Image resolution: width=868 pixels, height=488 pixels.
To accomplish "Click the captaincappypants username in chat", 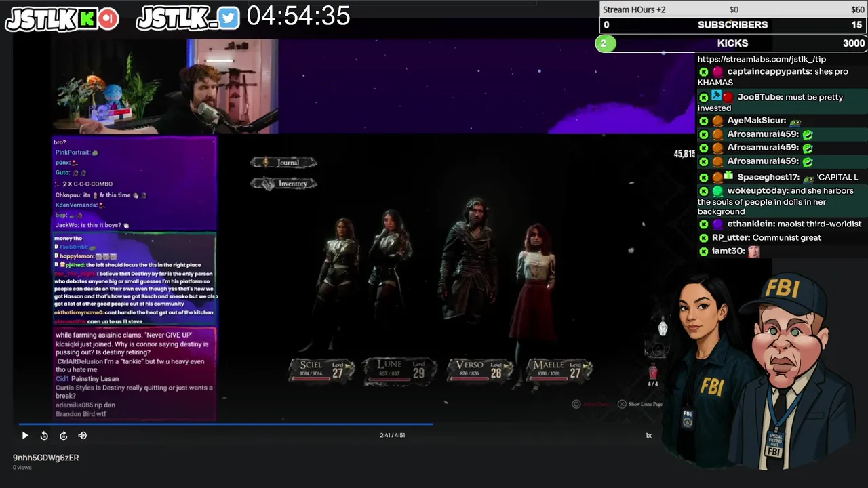I will pyautogui.click(x=769, y=71).
